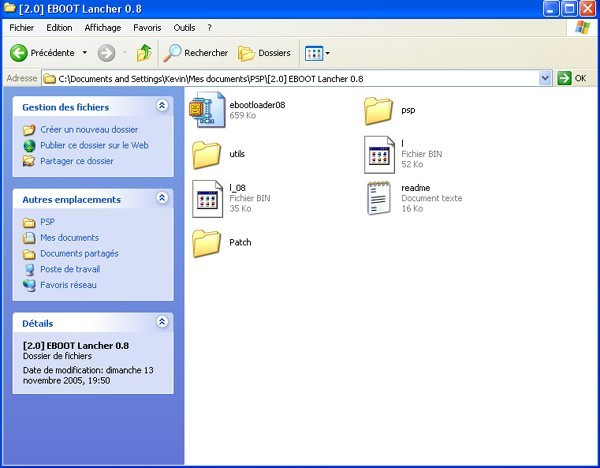This screenshot has width=600, height=468.
Task: Click the l_08 file name label
Action: click(237, 188)
